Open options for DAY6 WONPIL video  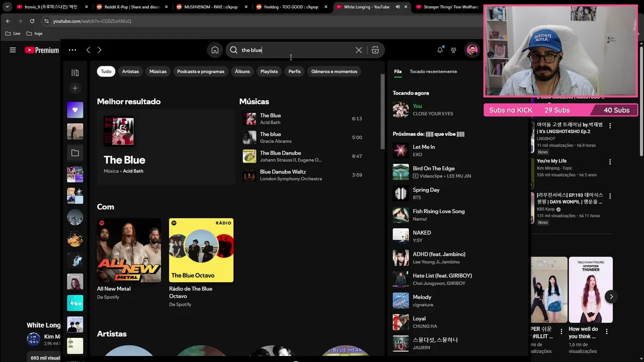(610, 196)
